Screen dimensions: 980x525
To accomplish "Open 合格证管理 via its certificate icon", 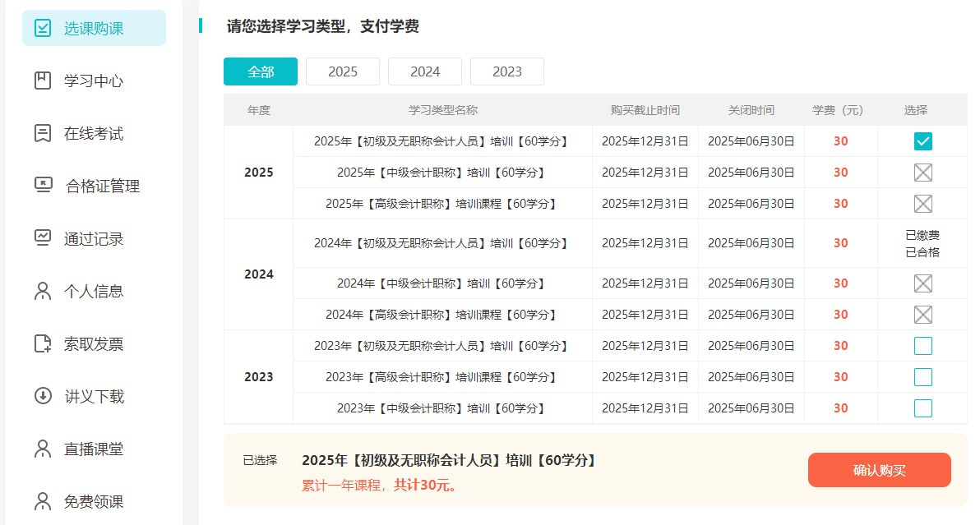I will pos(43,186).
